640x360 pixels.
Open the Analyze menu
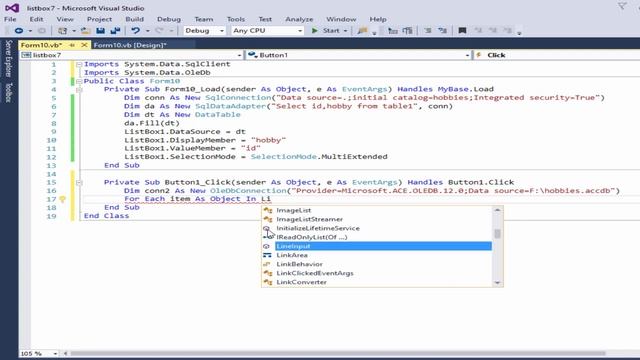(299, 19)
